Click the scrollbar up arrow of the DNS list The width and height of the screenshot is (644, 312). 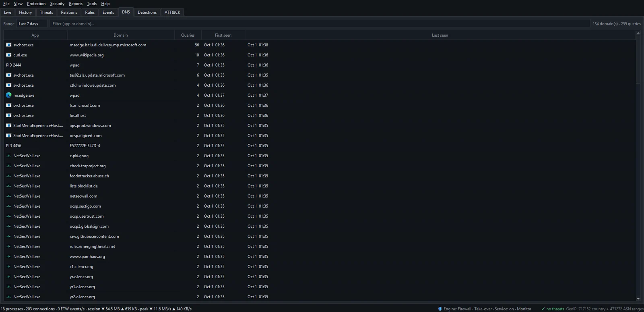pos(638,33)
